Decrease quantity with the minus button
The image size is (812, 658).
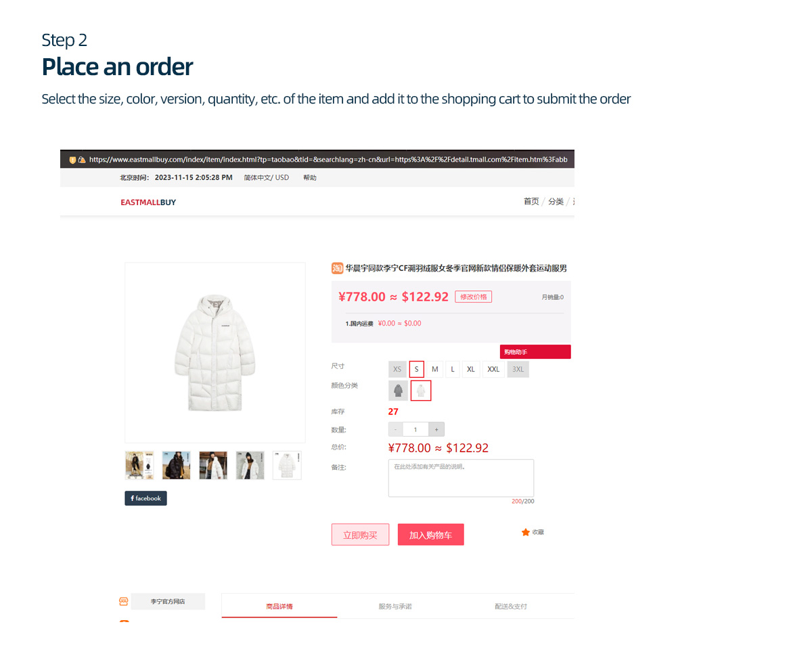click(x=396, y=429)
